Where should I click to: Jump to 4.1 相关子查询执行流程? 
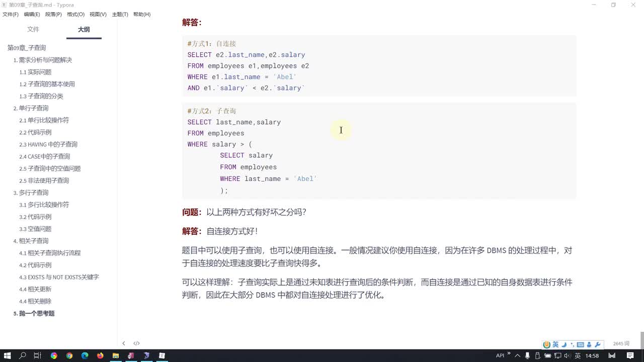pos(50,253)
